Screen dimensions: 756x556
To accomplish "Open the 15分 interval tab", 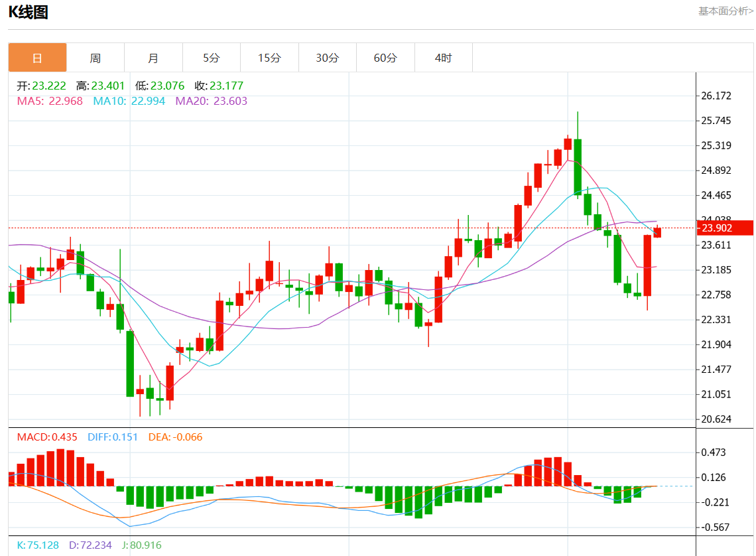I will 269,58.
